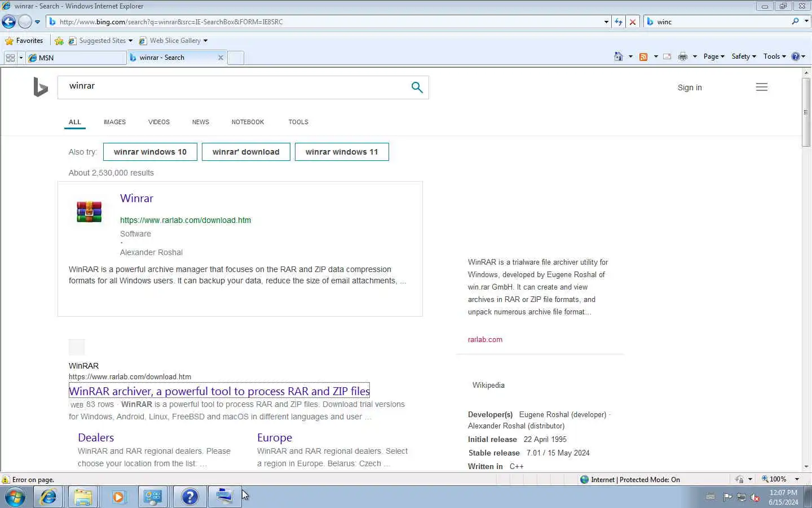This screenshot has width=812, height=508.
Task: Open WinRAR archiver, a powerful tool link
Action: (219, 391)
